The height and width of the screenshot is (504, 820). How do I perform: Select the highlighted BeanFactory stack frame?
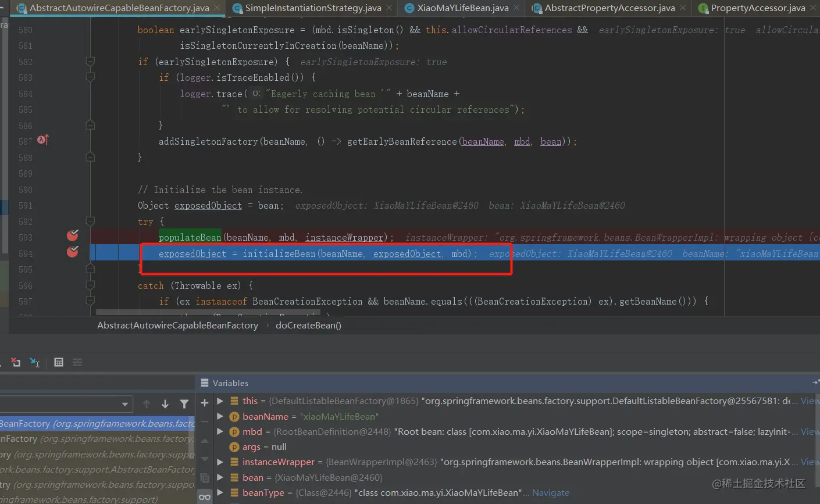click(97, 424)
